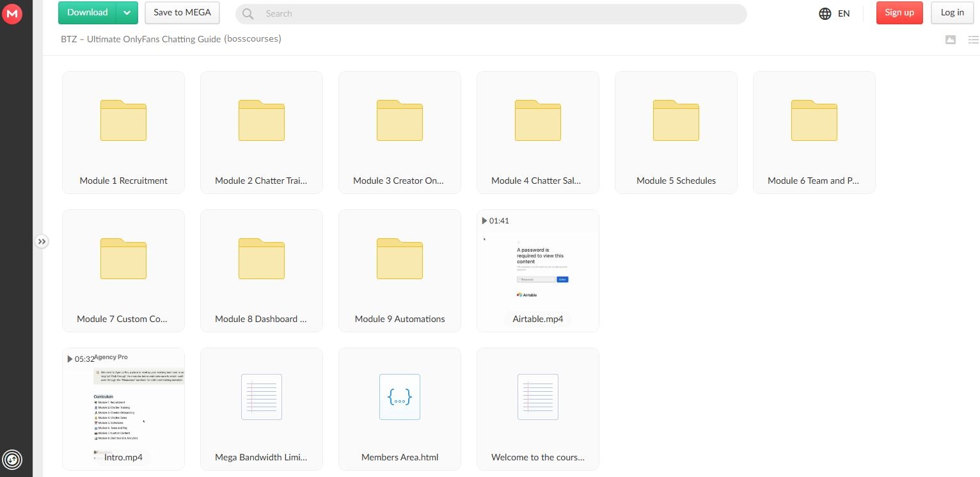The image size is (980, 477).
Task: Click the Log in button
Action: coord(952,13)
